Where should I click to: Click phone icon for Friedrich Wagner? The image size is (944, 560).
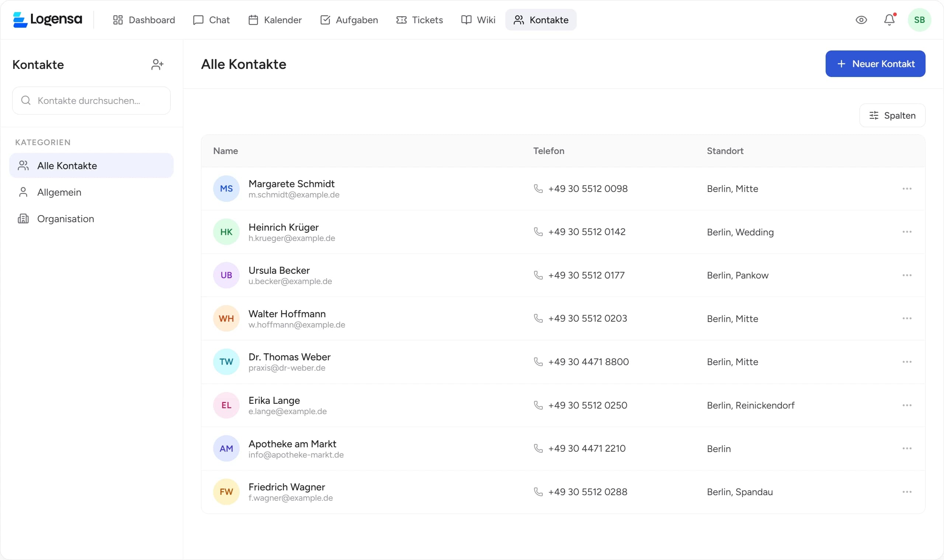click(538, 492)
